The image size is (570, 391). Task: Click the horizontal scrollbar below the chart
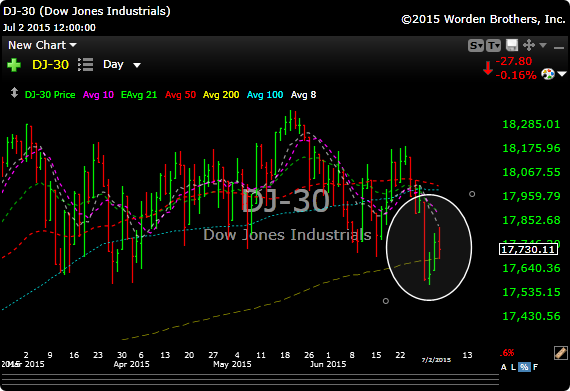coord(249,380)
